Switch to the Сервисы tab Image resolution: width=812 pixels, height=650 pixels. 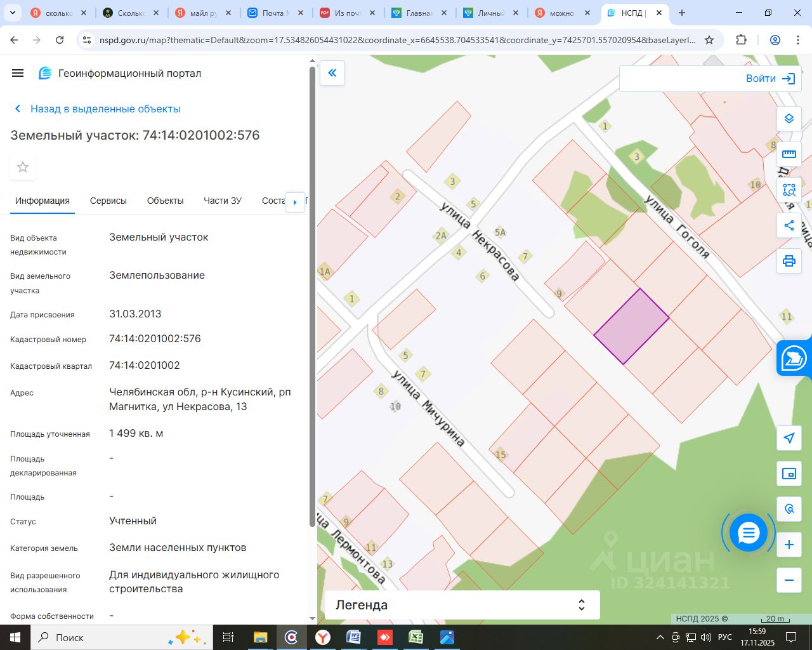coord(108,201)
